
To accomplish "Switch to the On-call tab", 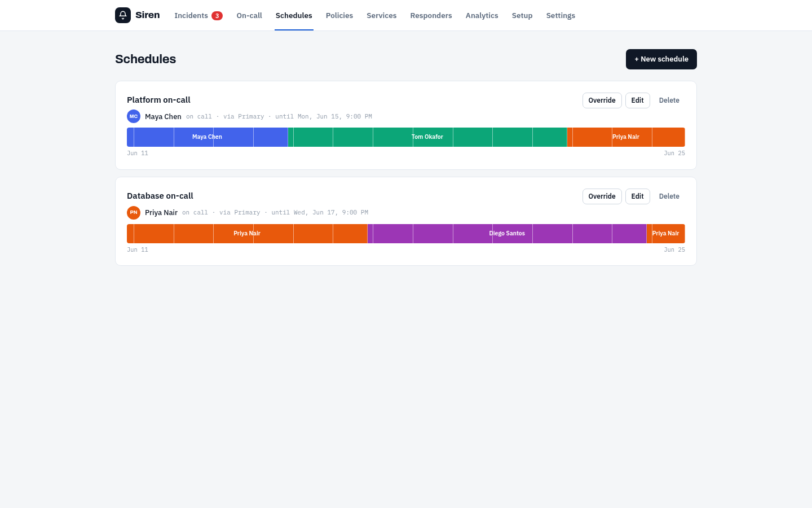I will (x=249, y=16).
